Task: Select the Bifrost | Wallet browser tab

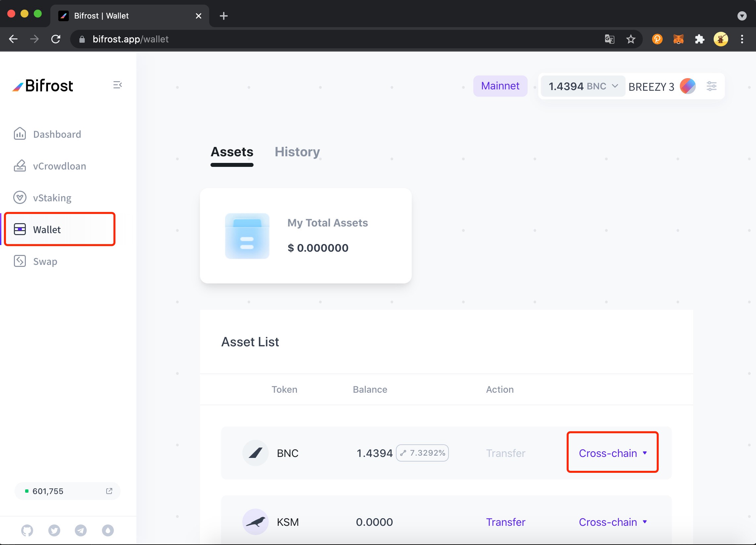Action: point(130,16)
